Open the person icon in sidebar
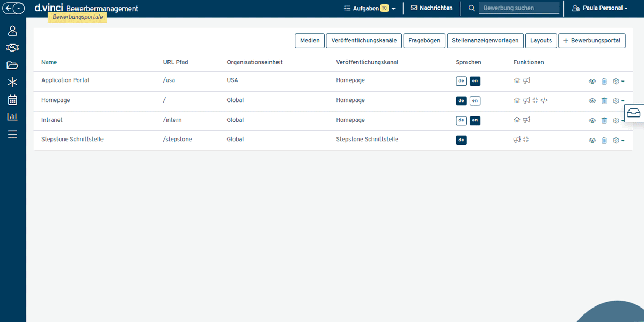 pyautogui.click(x=12, y=31)
